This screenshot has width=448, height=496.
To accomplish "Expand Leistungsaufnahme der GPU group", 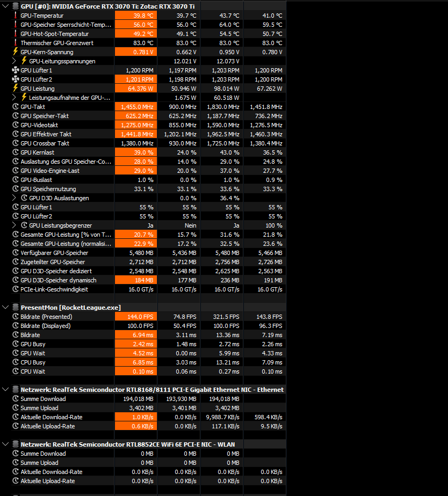I will coord(14,98).
